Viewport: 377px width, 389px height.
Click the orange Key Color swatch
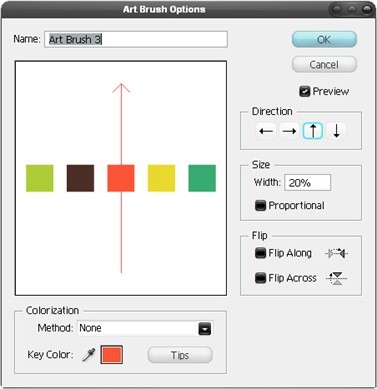pyautogui.click(x=112, y=355)
